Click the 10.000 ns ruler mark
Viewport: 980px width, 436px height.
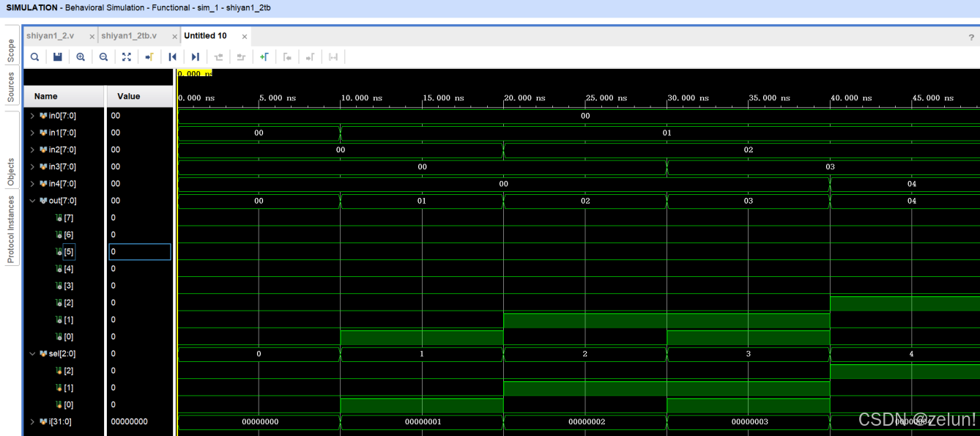tap(361, 97)
